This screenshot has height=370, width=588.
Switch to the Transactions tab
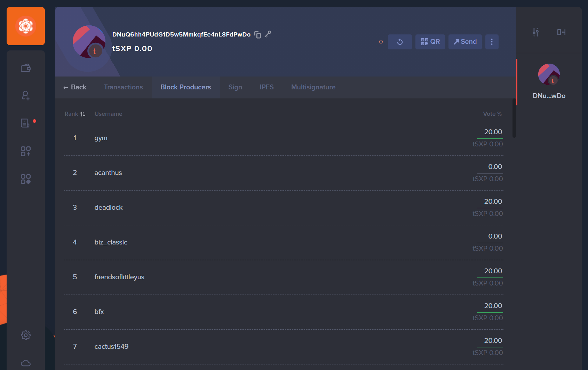tap(123, 87)
